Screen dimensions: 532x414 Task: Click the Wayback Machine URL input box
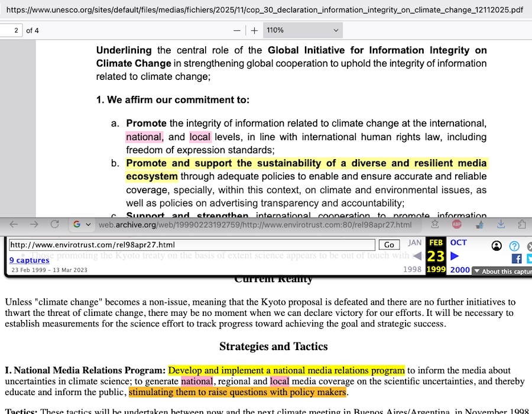pos(192,245)
